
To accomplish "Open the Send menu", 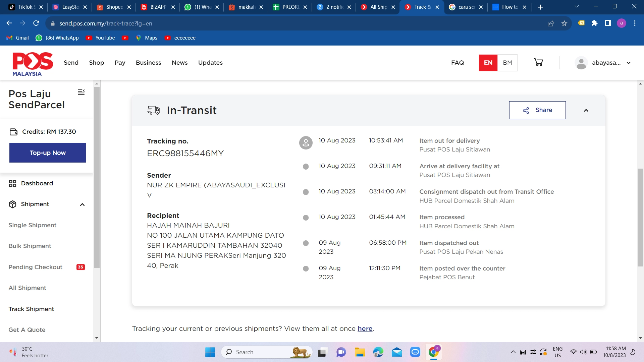I will [71, 63].
